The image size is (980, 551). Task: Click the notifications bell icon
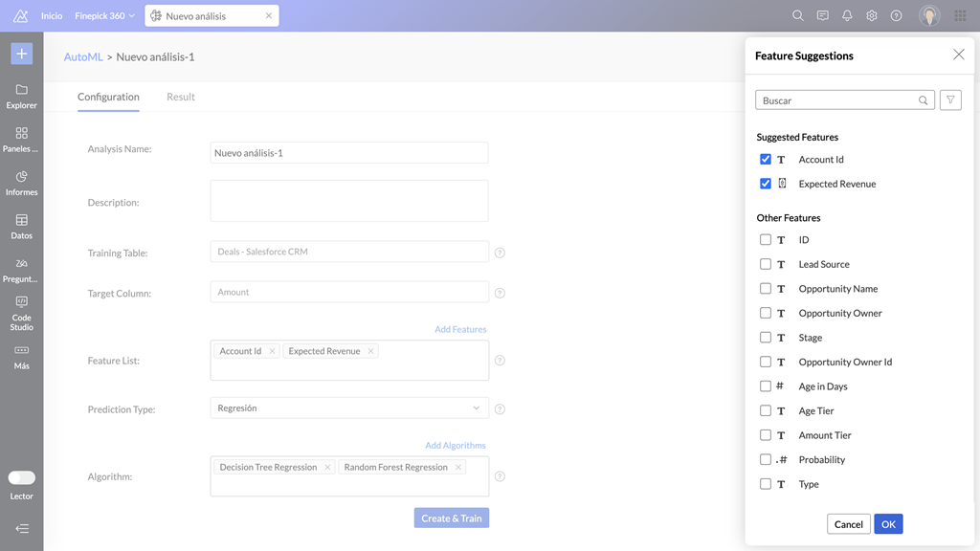(x=847, y=16)
